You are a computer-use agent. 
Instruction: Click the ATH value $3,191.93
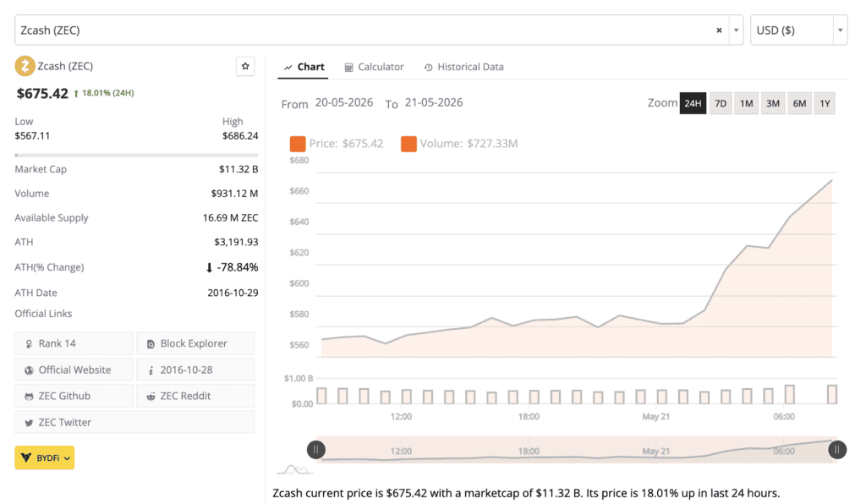pos(237,242)
